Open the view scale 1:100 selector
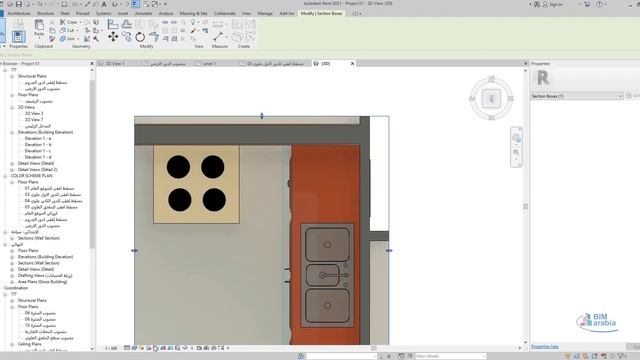The image size is (640, 360). point(111,348)
